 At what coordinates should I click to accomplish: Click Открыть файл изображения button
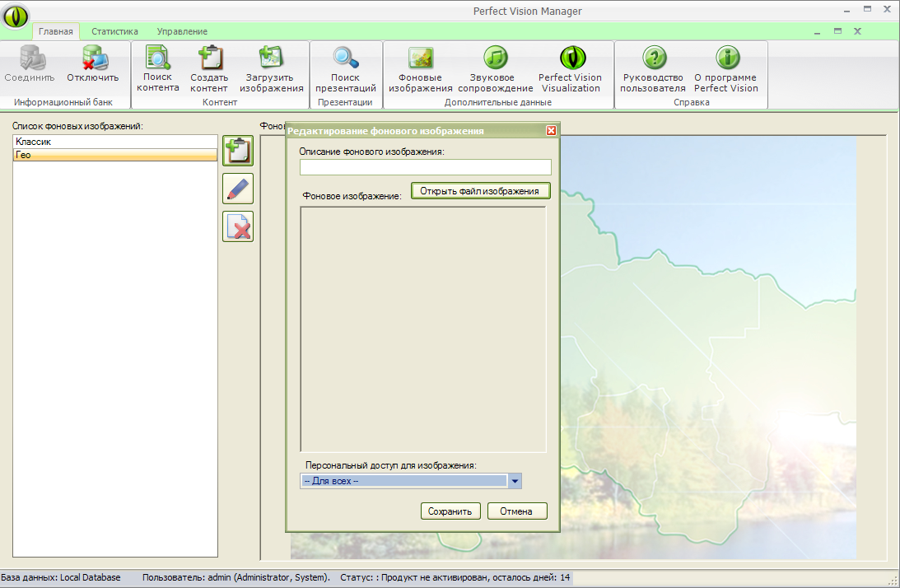point(480,190)
